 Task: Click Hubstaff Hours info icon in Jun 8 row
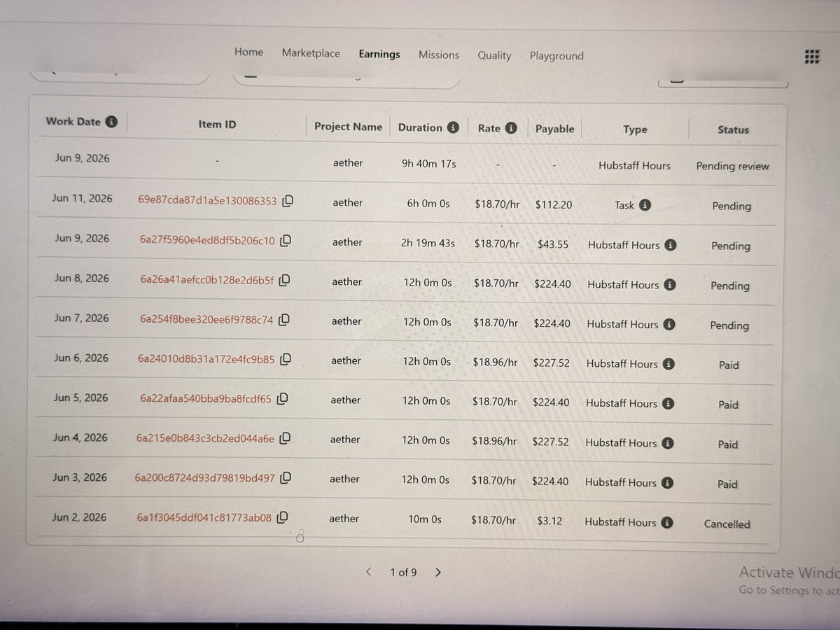[670, 284]
